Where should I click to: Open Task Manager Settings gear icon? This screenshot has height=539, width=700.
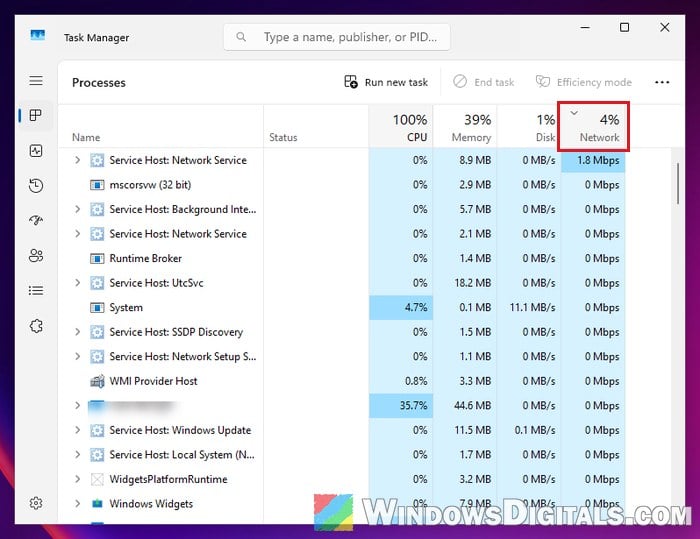pyautogui.click(x=36, y=503)
